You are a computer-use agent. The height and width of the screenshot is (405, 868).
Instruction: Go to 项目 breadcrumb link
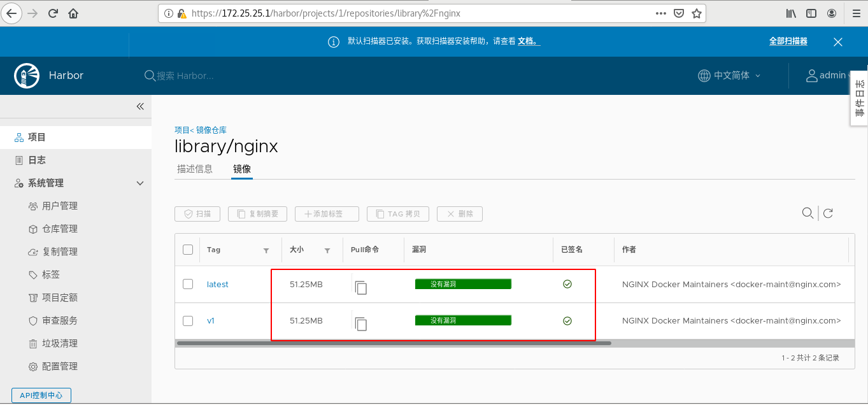181,130
